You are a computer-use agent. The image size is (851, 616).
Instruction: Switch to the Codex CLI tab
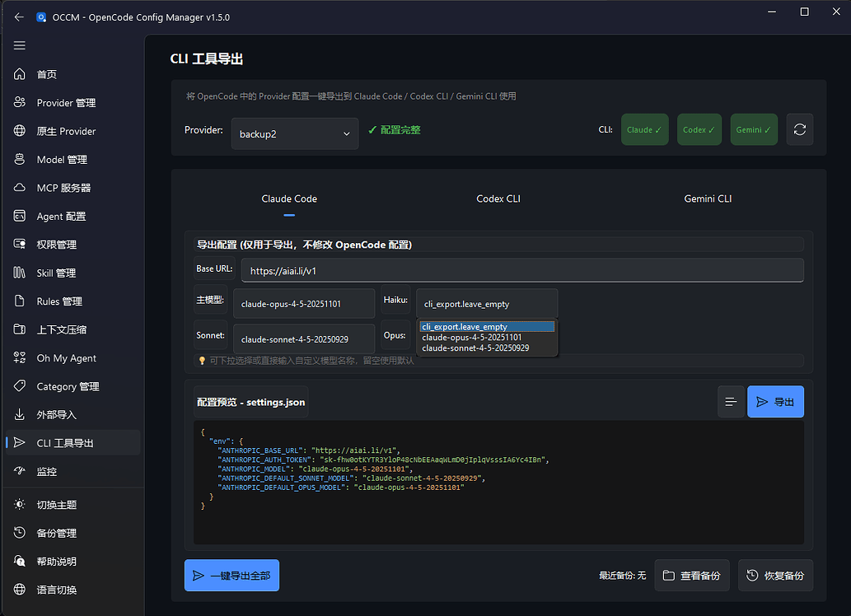498,198
